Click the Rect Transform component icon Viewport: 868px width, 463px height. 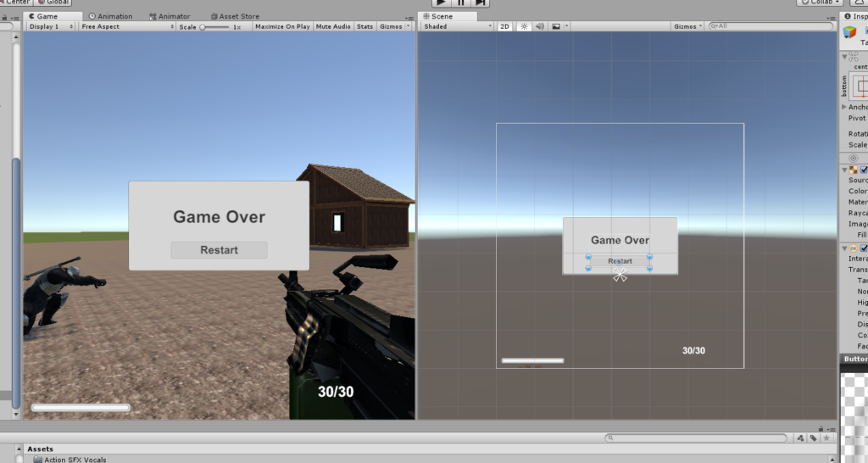click(854, 57)
